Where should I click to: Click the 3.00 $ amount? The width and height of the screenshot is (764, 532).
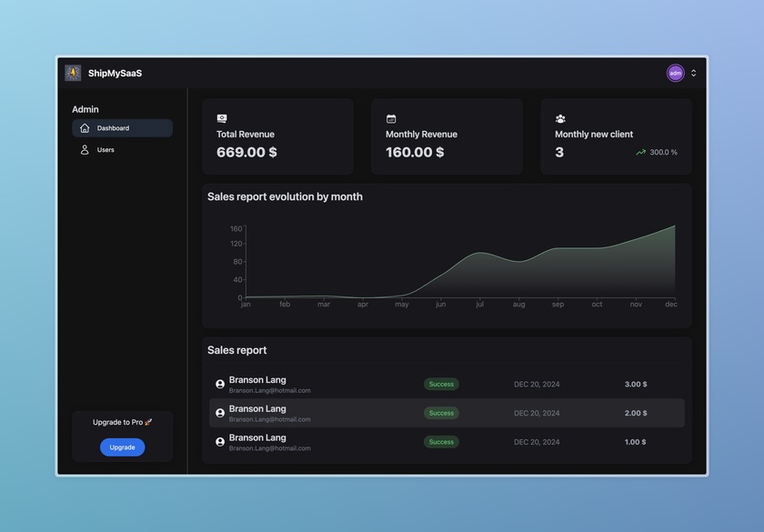point(636,385)
